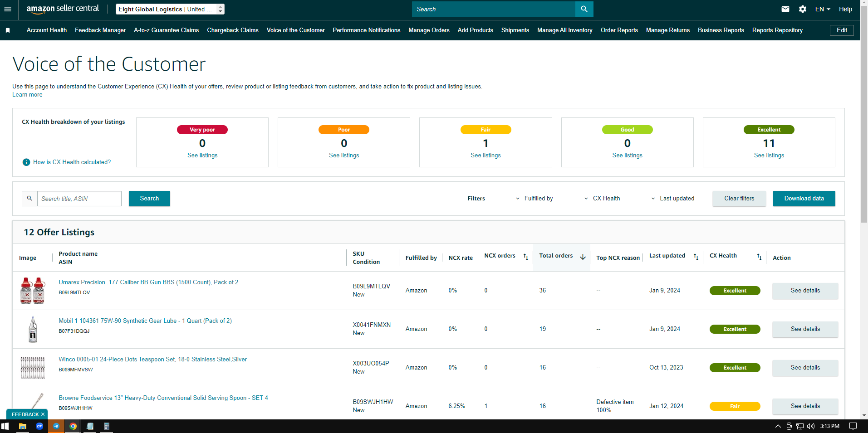Image resolution: width=868 pixels, height=433 pixels.
Task: Close the FEEDBACK tab with its X
Action: (x=43, y=414)
